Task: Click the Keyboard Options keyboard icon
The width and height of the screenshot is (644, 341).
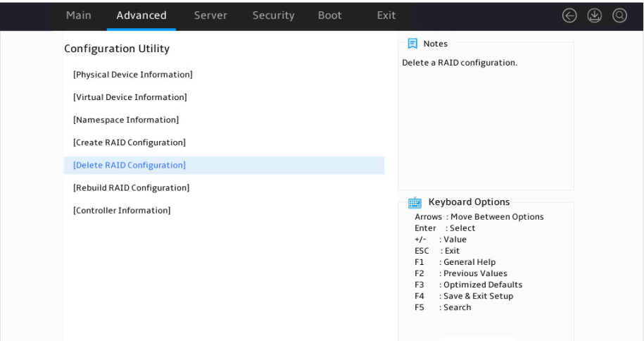Action: (415, 202)
